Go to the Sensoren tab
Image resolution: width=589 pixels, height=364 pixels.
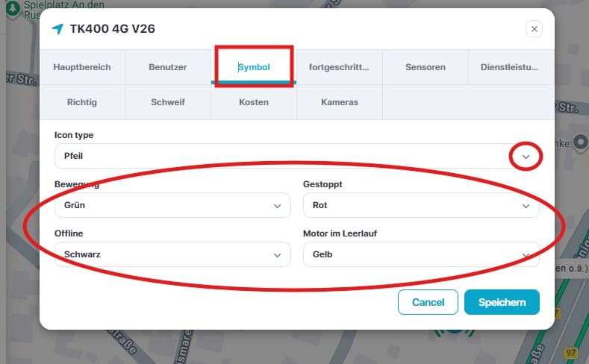(x=426, y=67)
